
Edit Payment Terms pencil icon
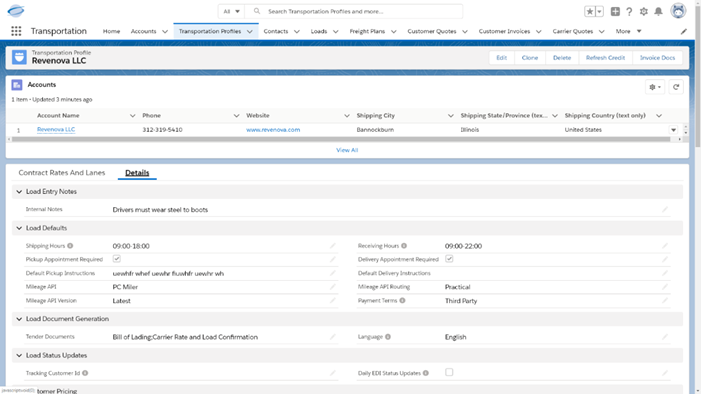coord(665,301)
